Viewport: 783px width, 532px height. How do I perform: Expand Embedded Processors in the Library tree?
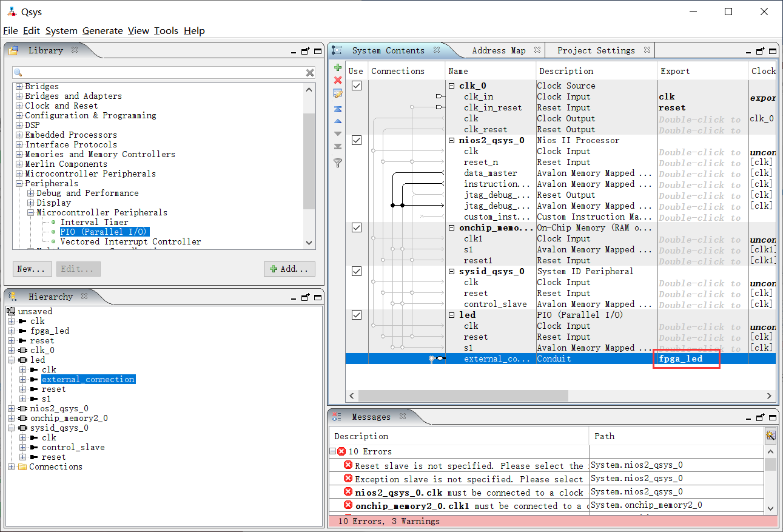(19, 135)
